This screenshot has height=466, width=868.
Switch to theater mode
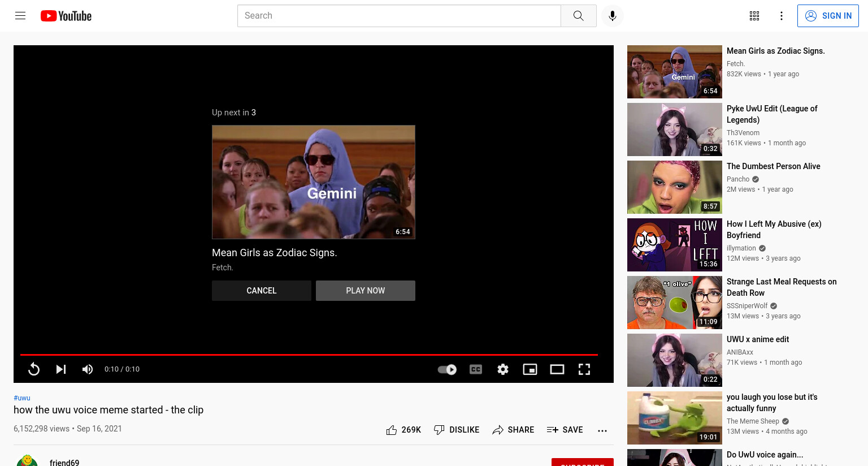[557, 369]
